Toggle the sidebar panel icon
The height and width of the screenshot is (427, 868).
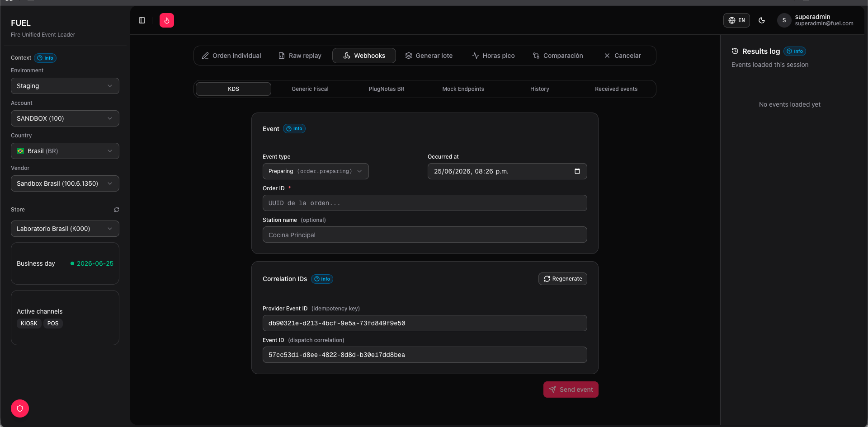coord(142,20)
